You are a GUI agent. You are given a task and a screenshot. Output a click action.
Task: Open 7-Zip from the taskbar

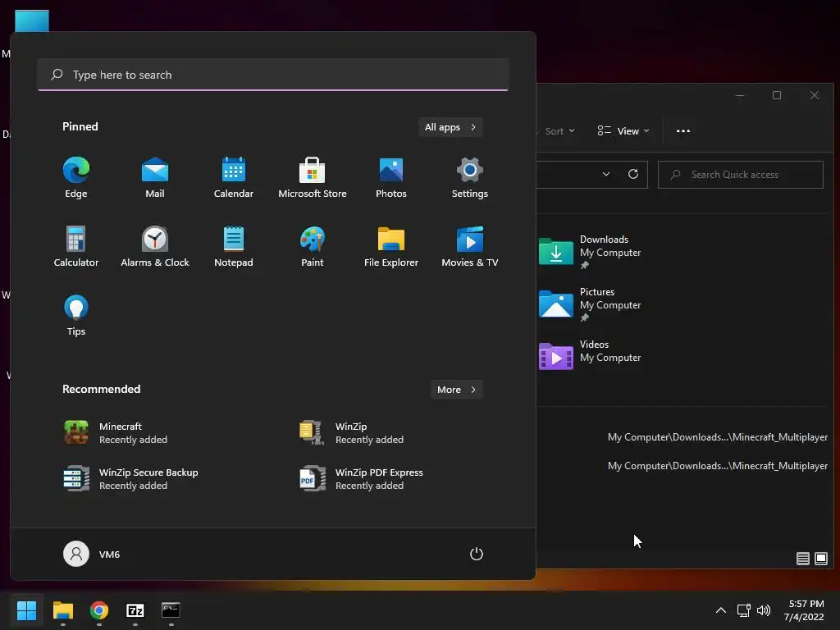click(x=135, y=610)
